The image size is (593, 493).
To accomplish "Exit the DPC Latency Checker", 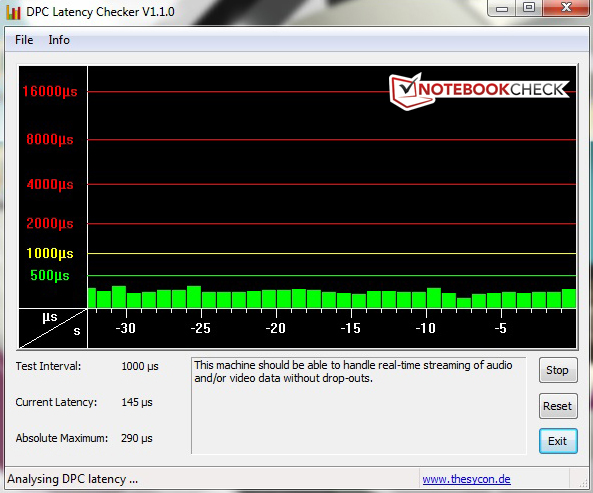I will pos(558,441).
